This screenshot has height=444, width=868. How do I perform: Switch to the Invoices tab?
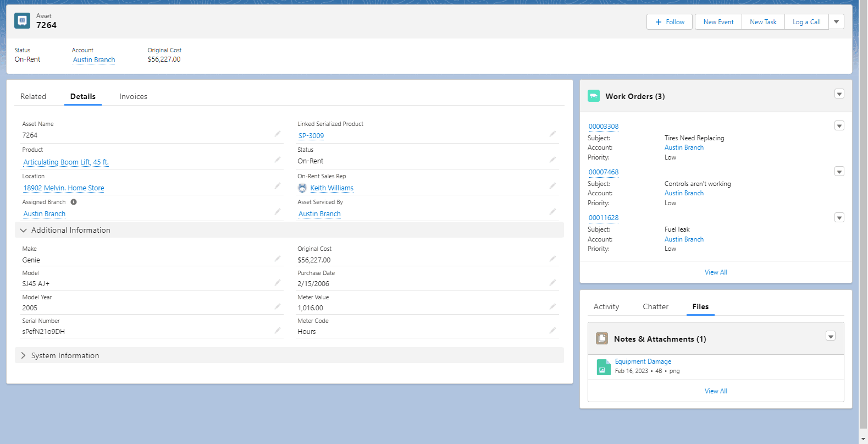tap(133, 96)
